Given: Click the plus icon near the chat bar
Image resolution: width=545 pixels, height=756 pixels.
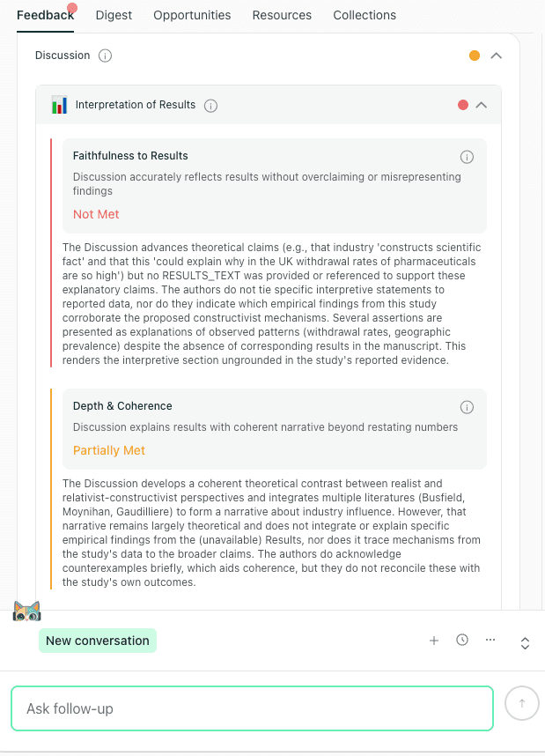Looking at the screenshot, I should (434, 641).
